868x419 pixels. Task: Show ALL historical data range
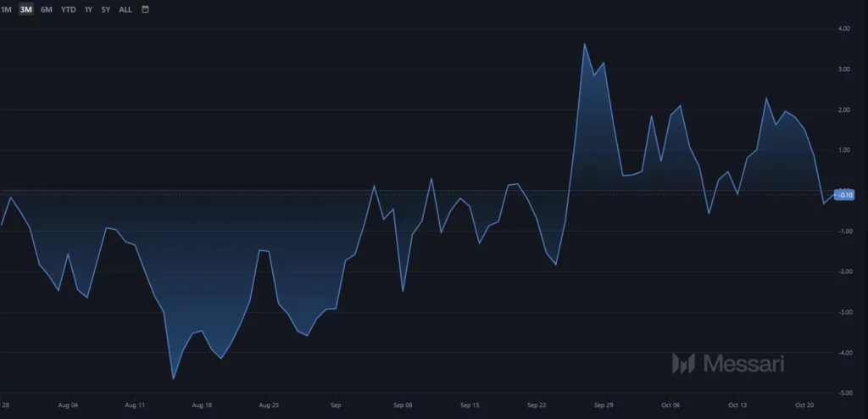(x=125, y=9)
